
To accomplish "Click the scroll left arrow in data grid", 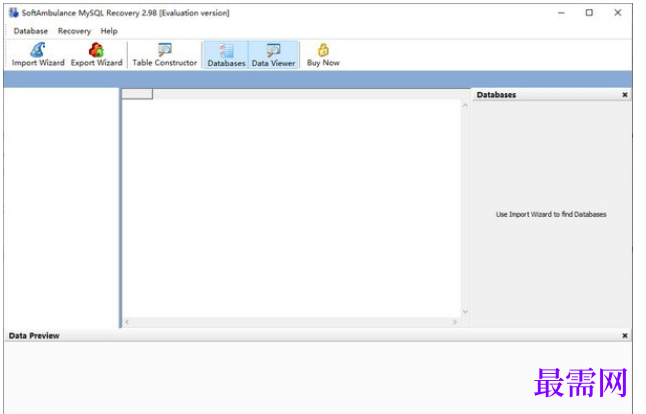I will tap(127, 322).
